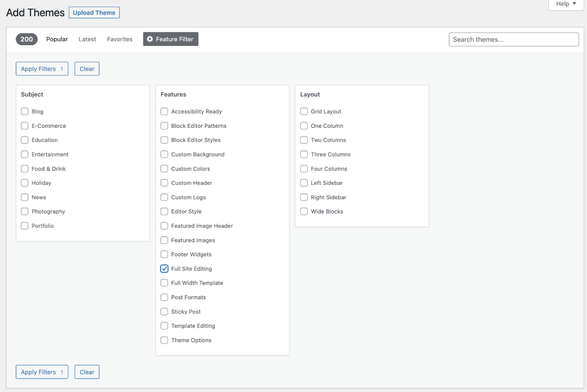Check the Blog subject checkbox
This screenshot has width=587, height=392.
[24, 111]
